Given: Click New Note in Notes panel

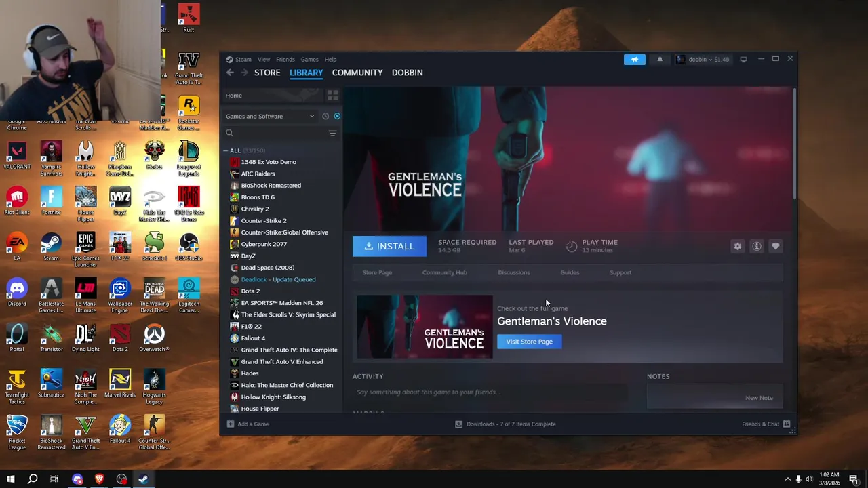Looking at the screenshot, I should 759,398.
